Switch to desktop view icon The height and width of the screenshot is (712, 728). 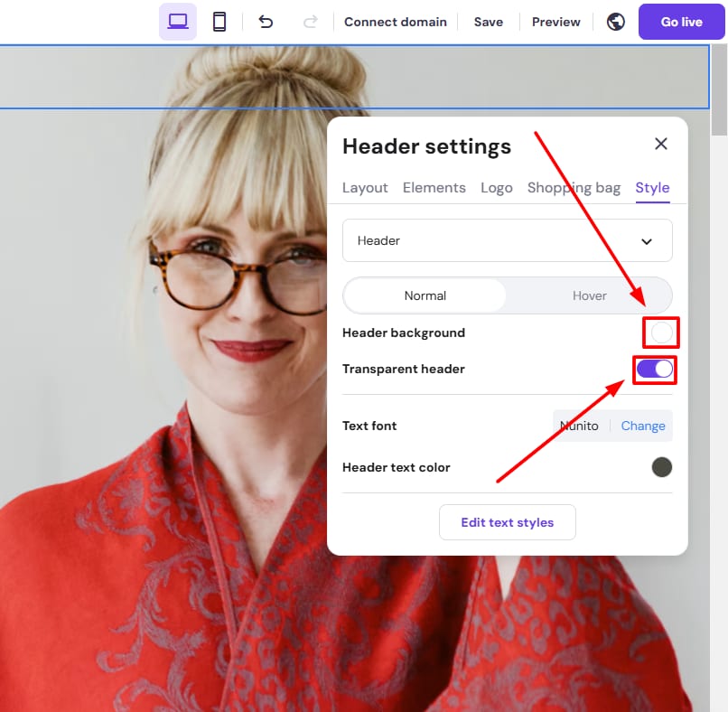click(178, 22)
